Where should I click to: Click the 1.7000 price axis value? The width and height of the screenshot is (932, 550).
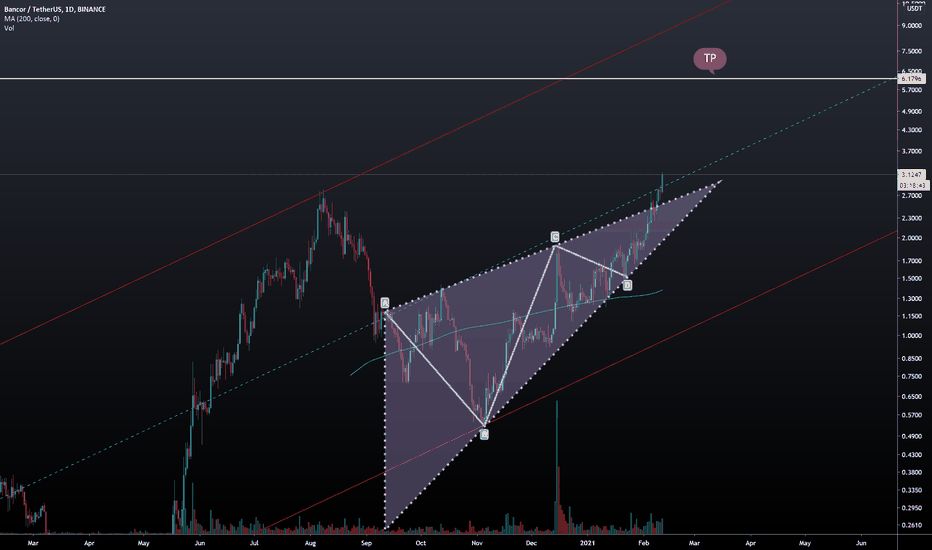911,260
